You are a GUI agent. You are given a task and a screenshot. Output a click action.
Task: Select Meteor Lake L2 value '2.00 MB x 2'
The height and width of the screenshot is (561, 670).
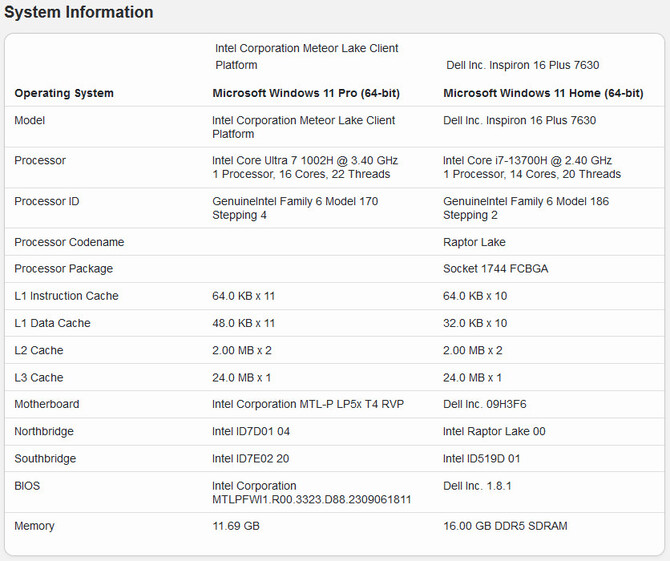click(242, 350)
